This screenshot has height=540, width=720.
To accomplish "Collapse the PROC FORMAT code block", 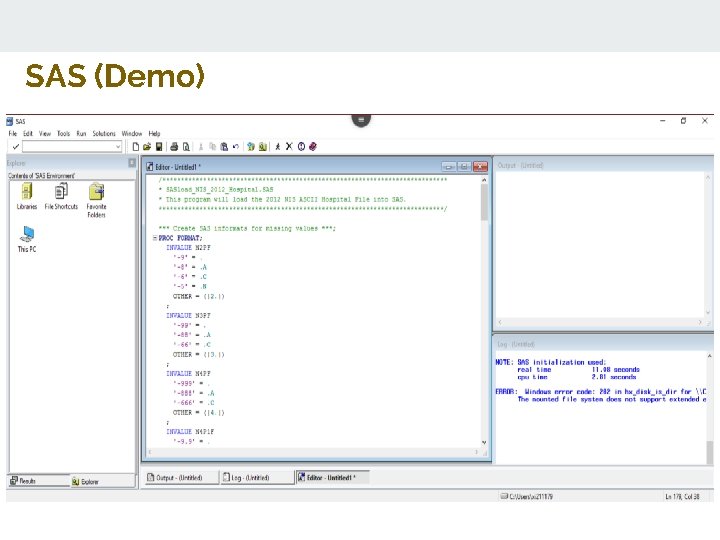I will (x=155, y=238).
